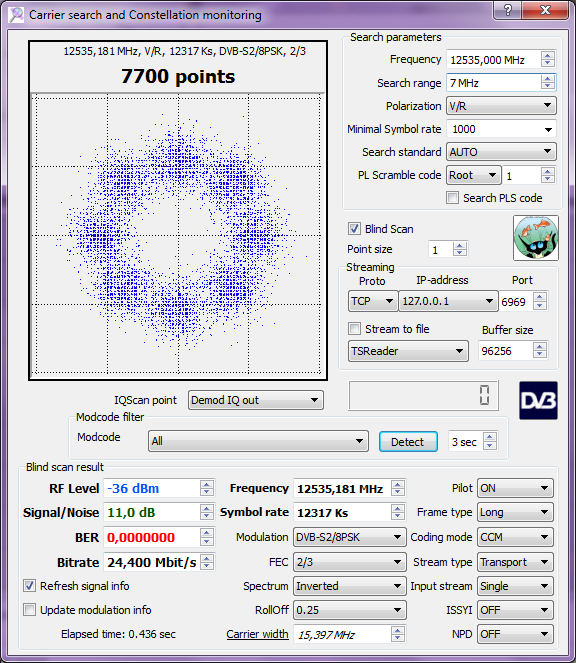Image resolution: width=576 pixels, height=663 pixels.
Task: Click the constellation diagram plot
Action: point(178,235)
